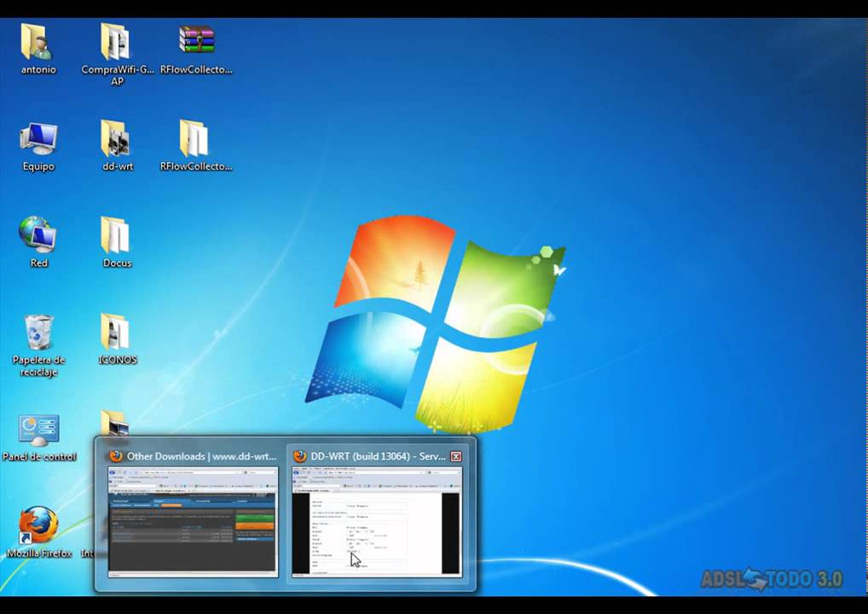Launch the Mozilla Firefox desktop shortcut

(x=38, y=525)
